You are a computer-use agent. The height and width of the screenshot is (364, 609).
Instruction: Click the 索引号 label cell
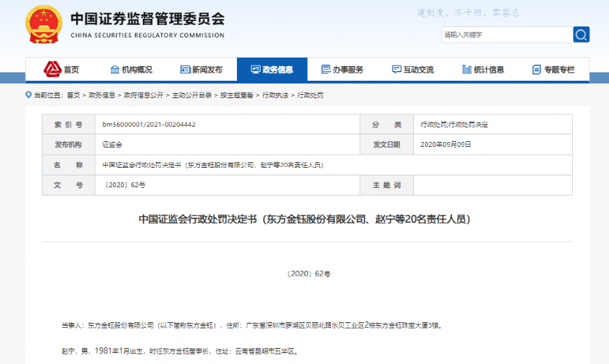[x=68, y=125]
